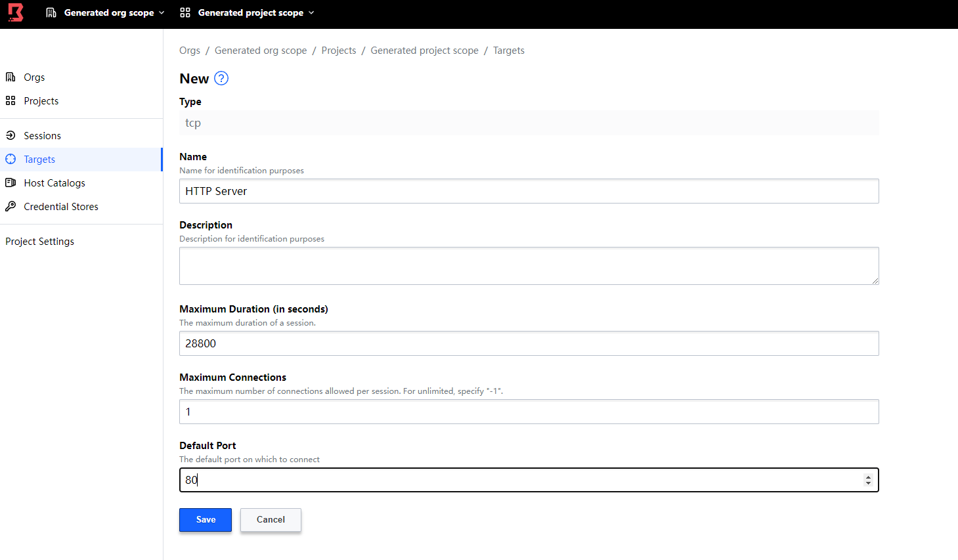The image size is (958, 560).
Task: Click the Sessions arrow icon
Action: click(11, 135)
